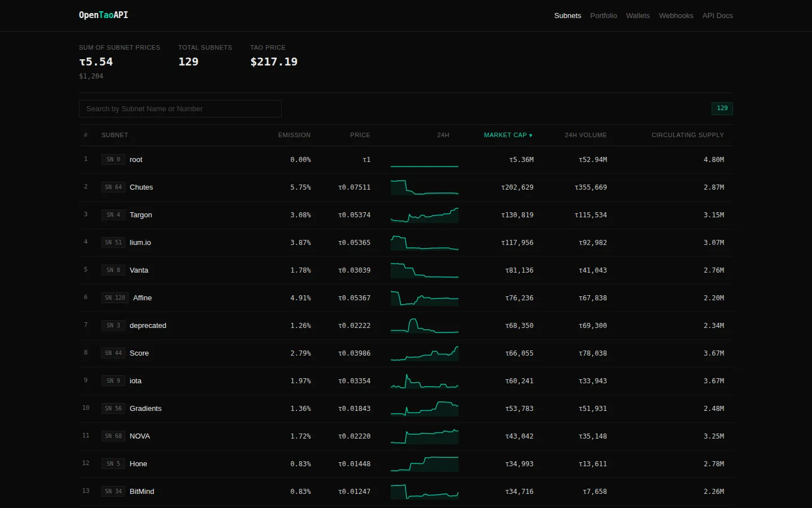Sort by Price column header
Viewport: 812px width, 508px height.
(x=360, y=135)
